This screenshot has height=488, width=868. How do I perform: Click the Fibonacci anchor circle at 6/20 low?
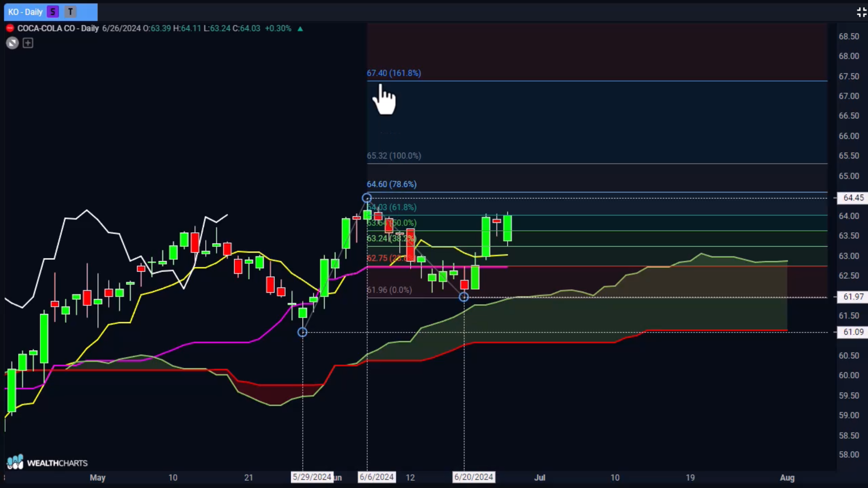[464, 297]
